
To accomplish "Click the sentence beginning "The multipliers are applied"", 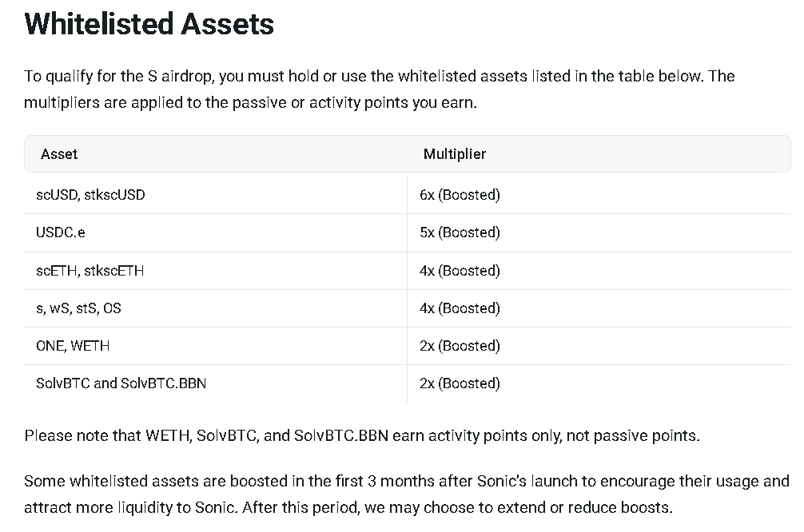I will point(249,104).
